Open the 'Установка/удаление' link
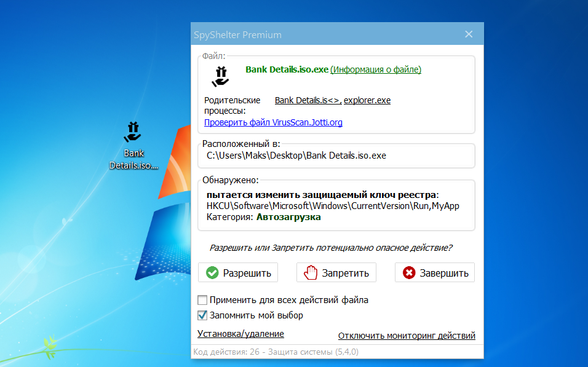The width and height of the screenshot is (588, 367). (x=240, y=334)
